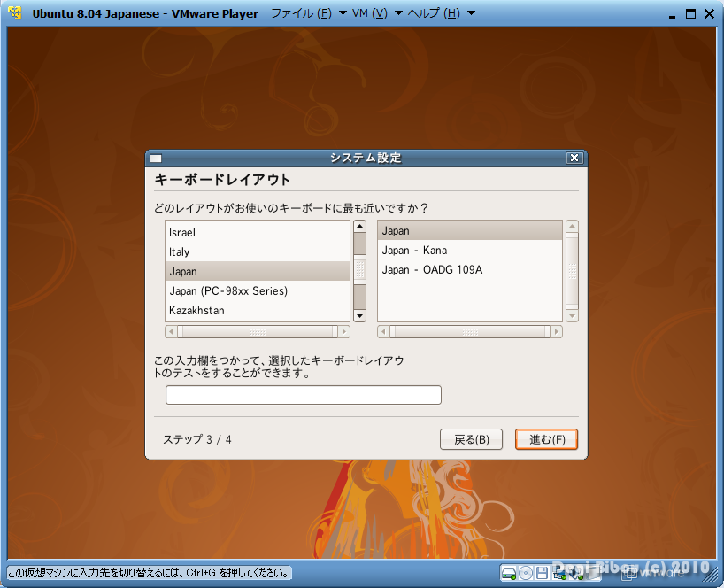Select the Japan variant in right list

click(x=470, y=230)
